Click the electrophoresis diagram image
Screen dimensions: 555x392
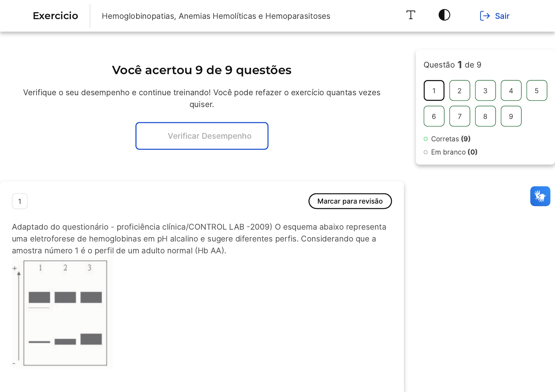[x=62, y=313]
